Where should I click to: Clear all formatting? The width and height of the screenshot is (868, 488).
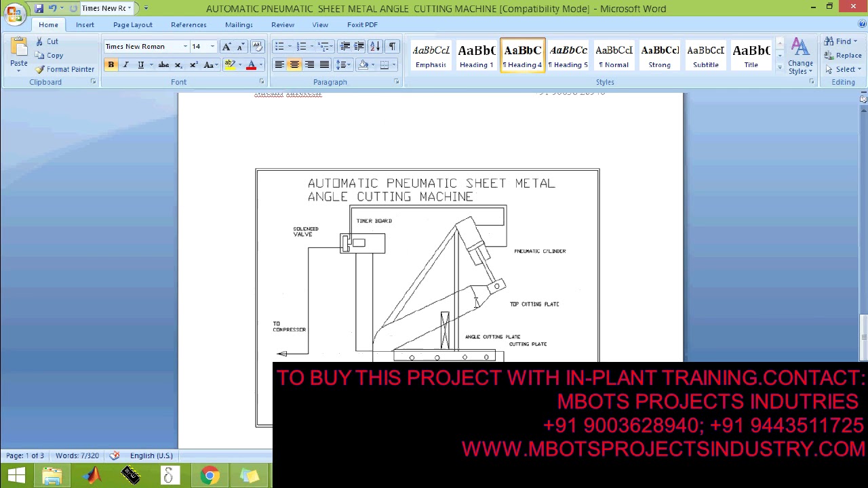(x=257, y=47)
